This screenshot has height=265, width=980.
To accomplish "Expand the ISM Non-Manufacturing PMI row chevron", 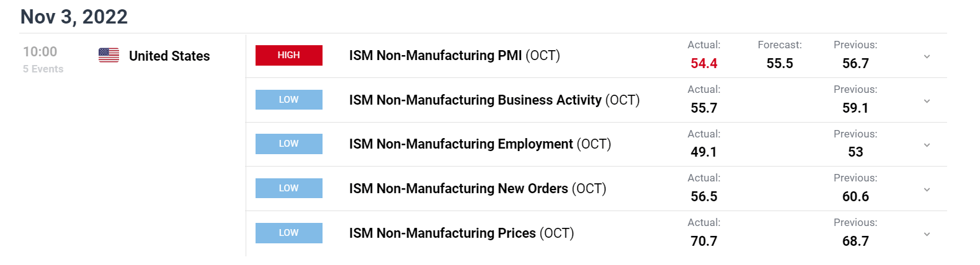I will pos(927,56).
